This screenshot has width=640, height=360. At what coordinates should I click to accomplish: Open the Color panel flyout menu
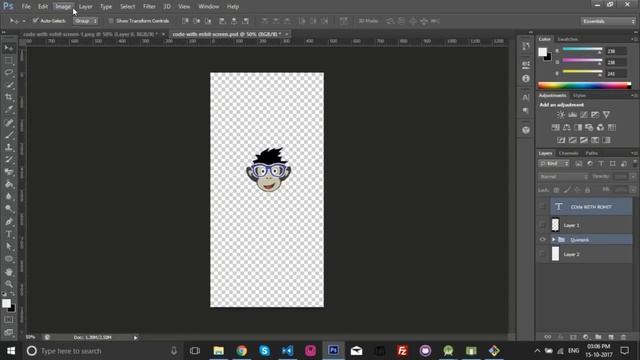pos(634,39)
